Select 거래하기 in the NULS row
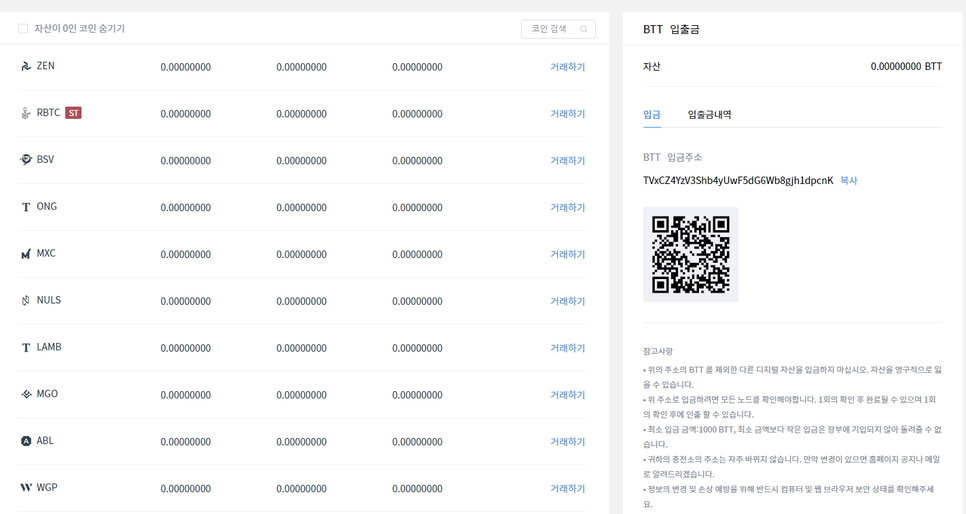The width and height of the screenshot is (966, 514). 567,301
